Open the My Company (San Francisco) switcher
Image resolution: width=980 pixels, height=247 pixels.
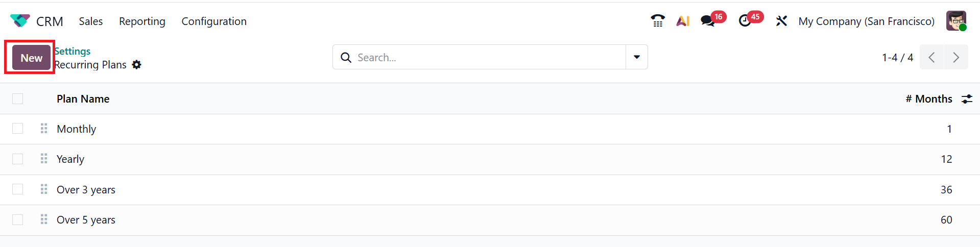pyautogui.click(x=866, y=21)
